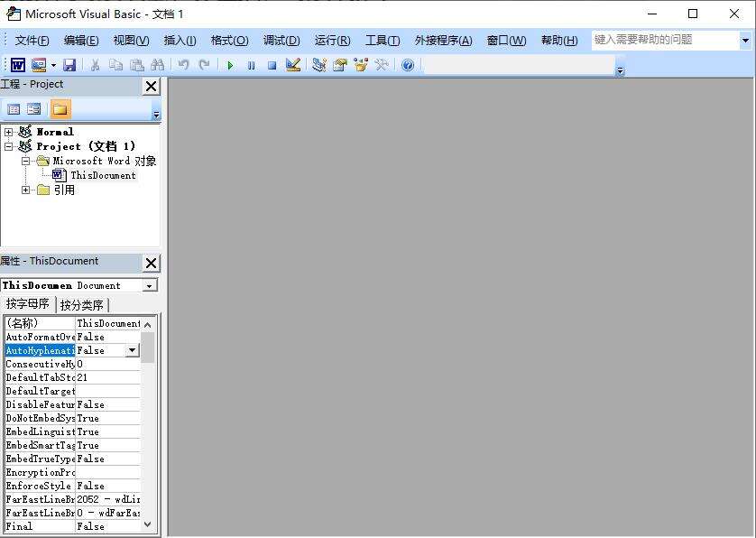Open the 外接程序(A) menu

(443, 41)
